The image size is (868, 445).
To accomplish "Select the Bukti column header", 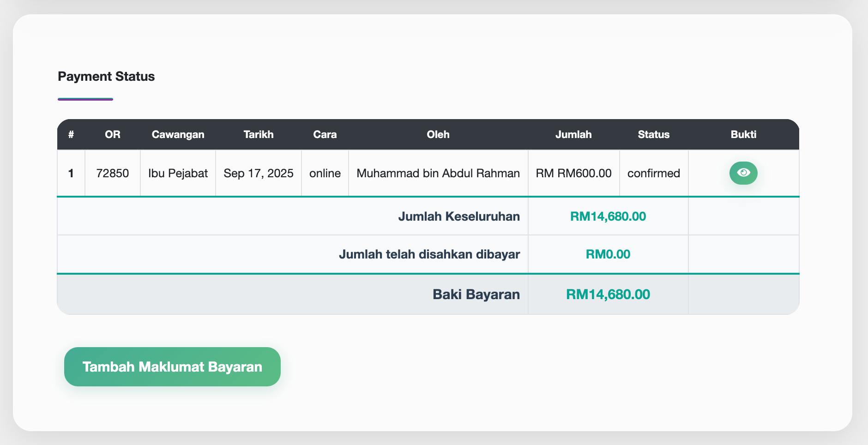I will (743, 134).
